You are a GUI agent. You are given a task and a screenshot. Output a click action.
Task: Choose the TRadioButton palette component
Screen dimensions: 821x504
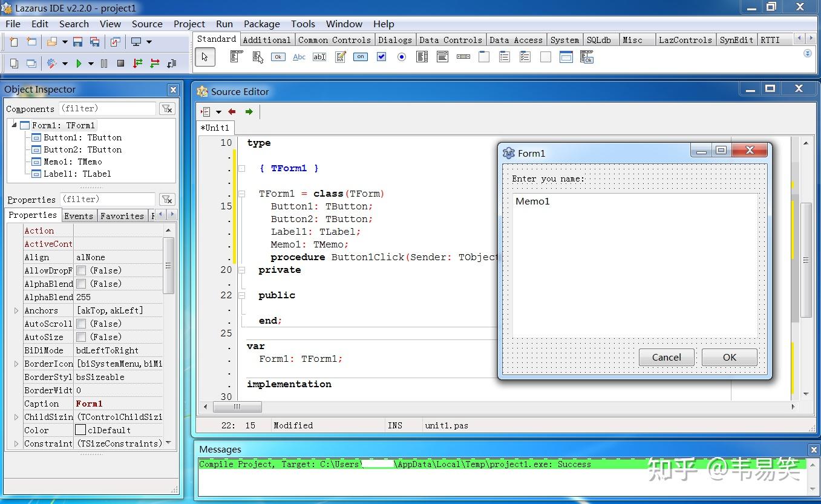(x=401, y=57)
